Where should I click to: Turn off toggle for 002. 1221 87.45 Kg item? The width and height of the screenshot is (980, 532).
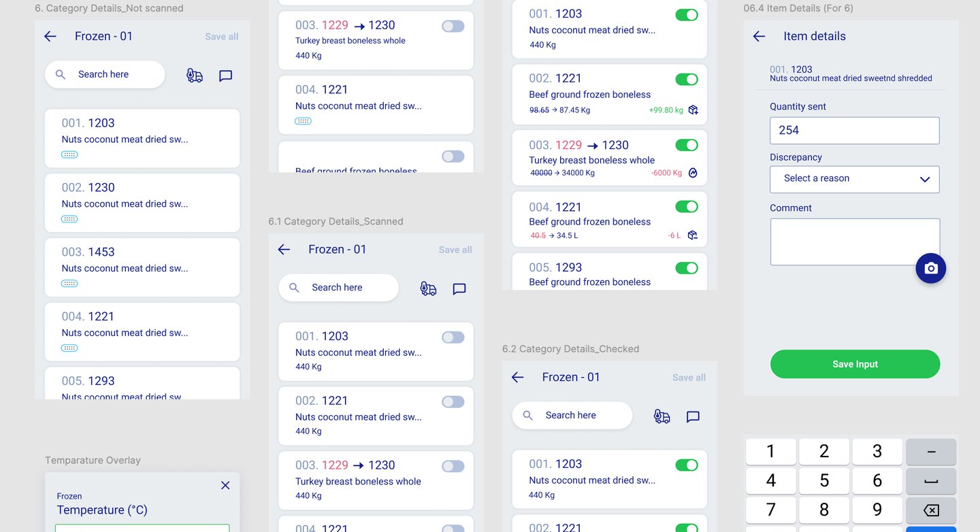click(x=686, y=80)
